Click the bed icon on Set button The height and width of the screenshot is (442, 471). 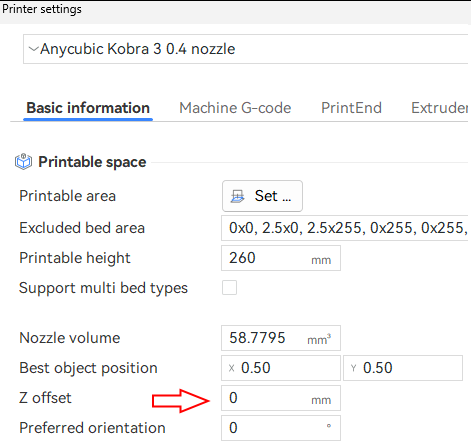point(238,196)
